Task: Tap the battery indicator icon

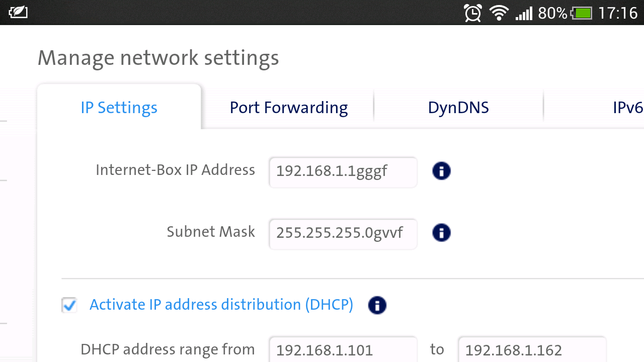Action: [582, 13]
